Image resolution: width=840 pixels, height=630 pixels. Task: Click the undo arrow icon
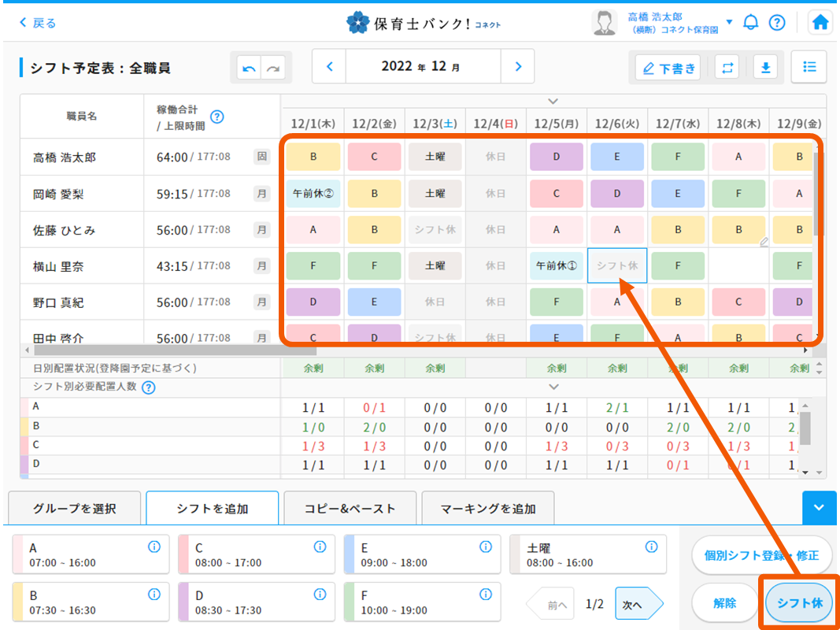click(250, 69)
